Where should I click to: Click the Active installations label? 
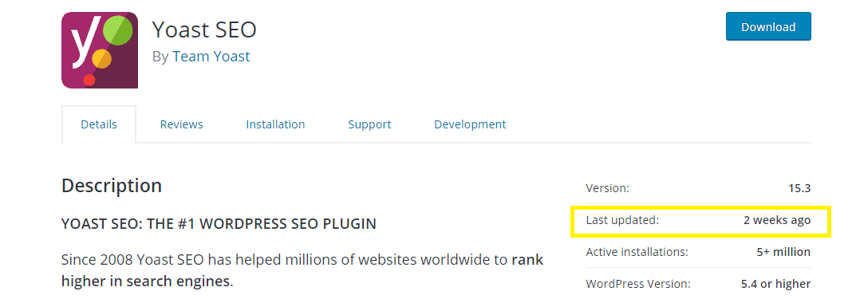[637, 252]
